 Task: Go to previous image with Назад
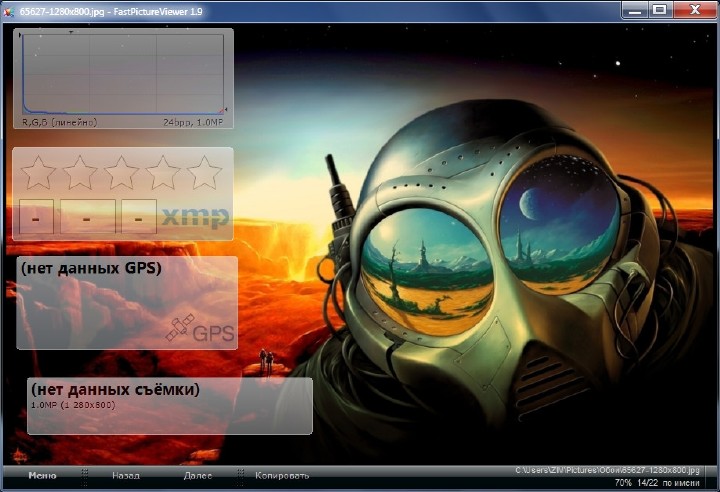[126, 476]
